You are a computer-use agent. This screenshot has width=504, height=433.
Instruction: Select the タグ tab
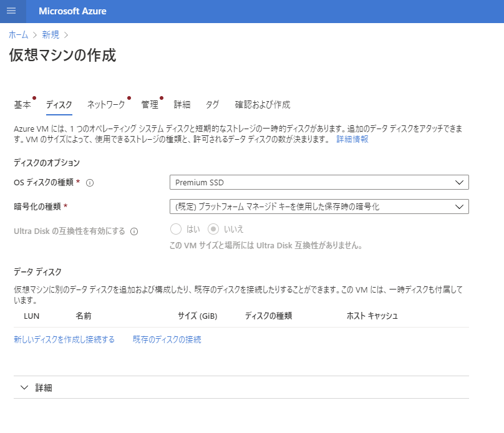click(212, 105)
